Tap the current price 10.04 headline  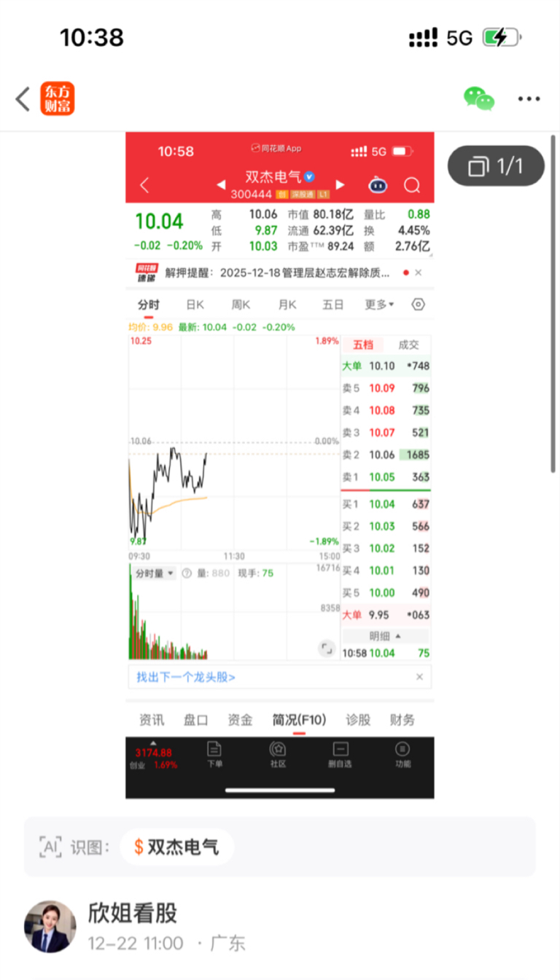pos(158,222)
